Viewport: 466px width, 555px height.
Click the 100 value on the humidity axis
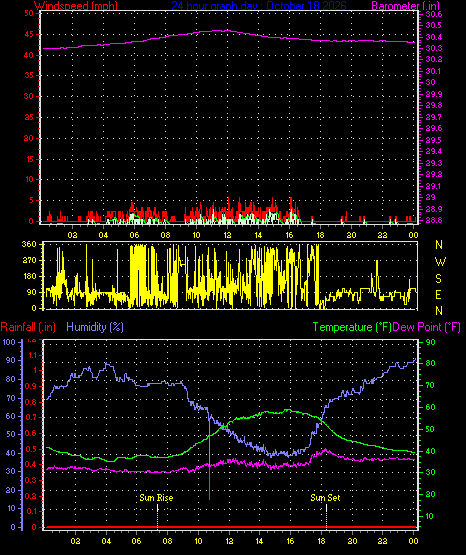[9, 342]
